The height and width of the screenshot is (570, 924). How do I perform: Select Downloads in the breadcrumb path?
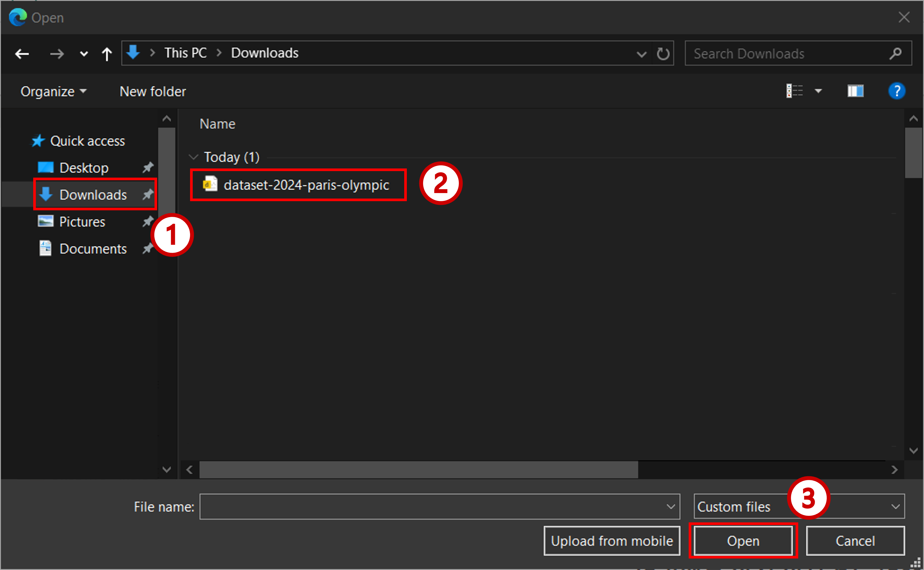coord(264,53)
